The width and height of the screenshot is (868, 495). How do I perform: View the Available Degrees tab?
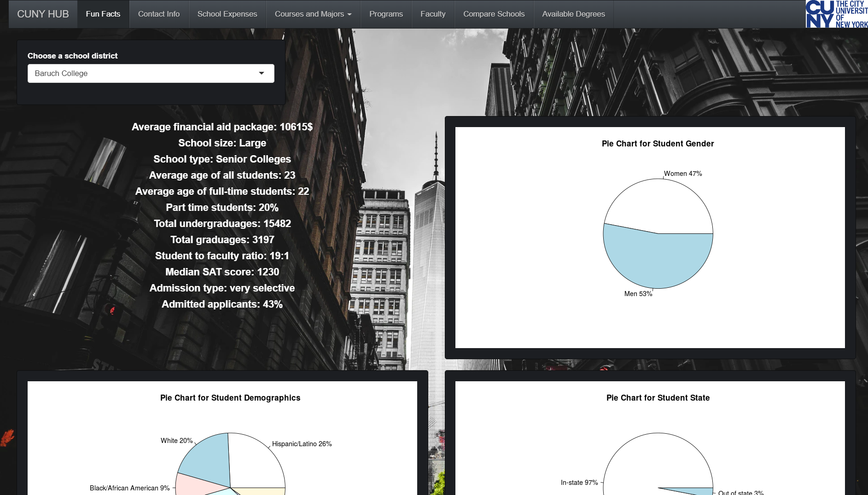(x=573, y=14)
